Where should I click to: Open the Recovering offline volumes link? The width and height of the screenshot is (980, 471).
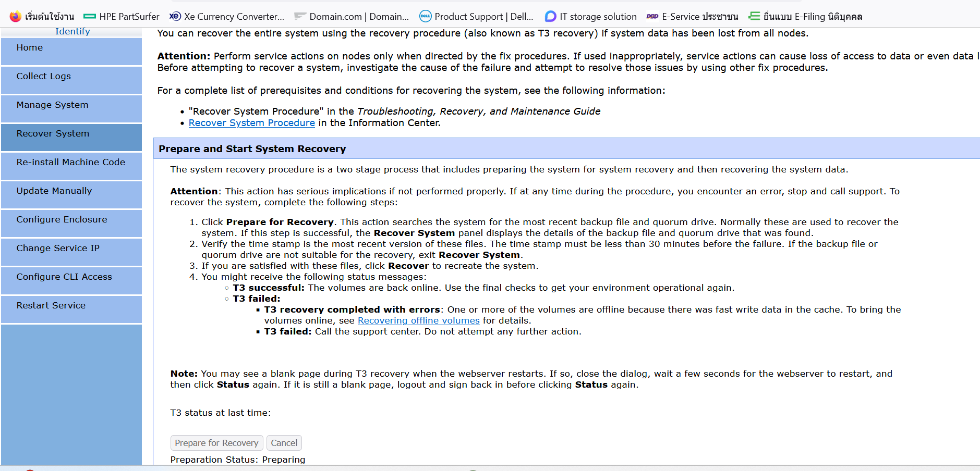(x=418, y=320)
